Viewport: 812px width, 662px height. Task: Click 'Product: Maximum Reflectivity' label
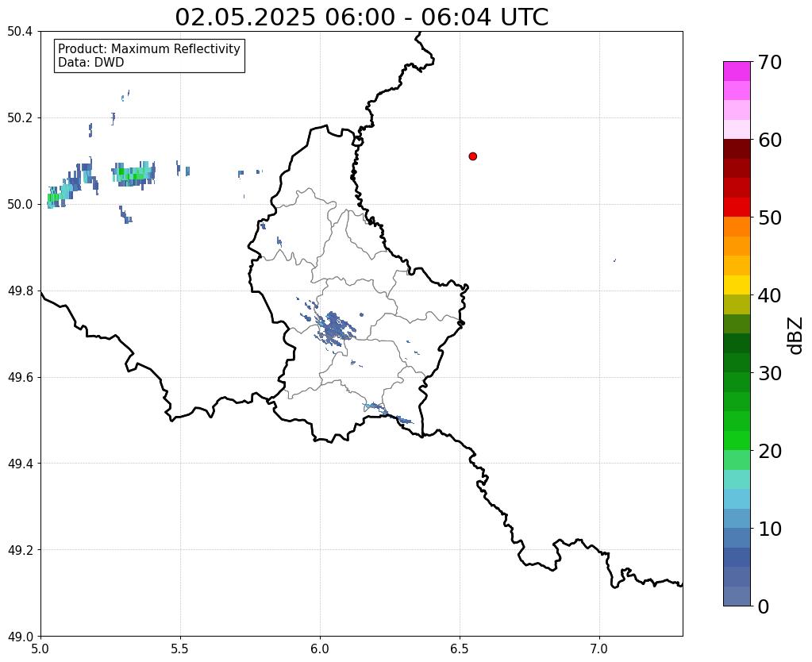point(149,48)
